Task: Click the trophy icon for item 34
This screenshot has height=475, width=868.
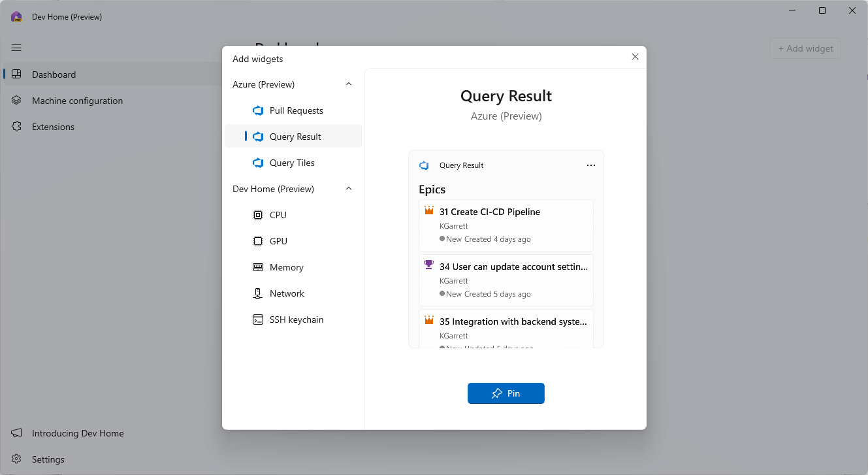Action: [x=429, y=265]
